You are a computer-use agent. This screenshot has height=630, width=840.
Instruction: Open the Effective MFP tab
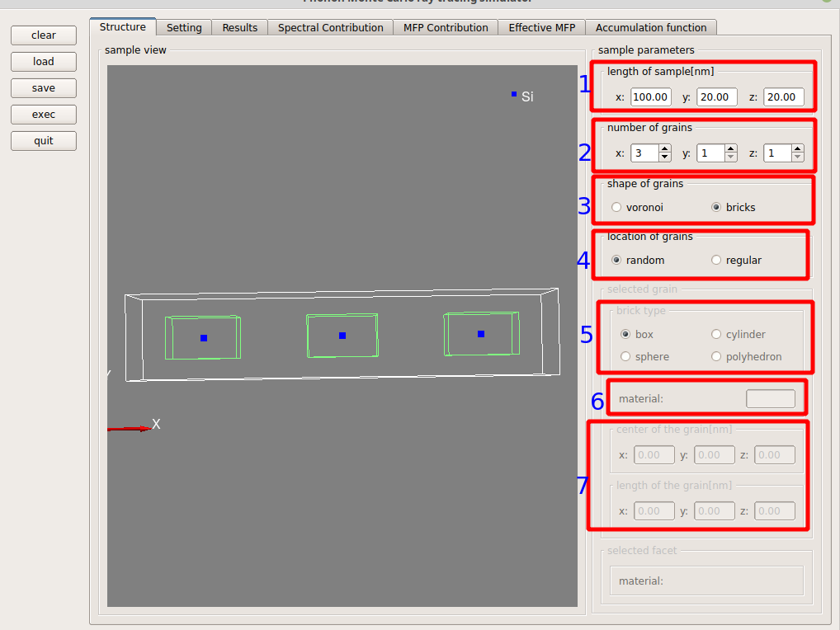(541, 27)
